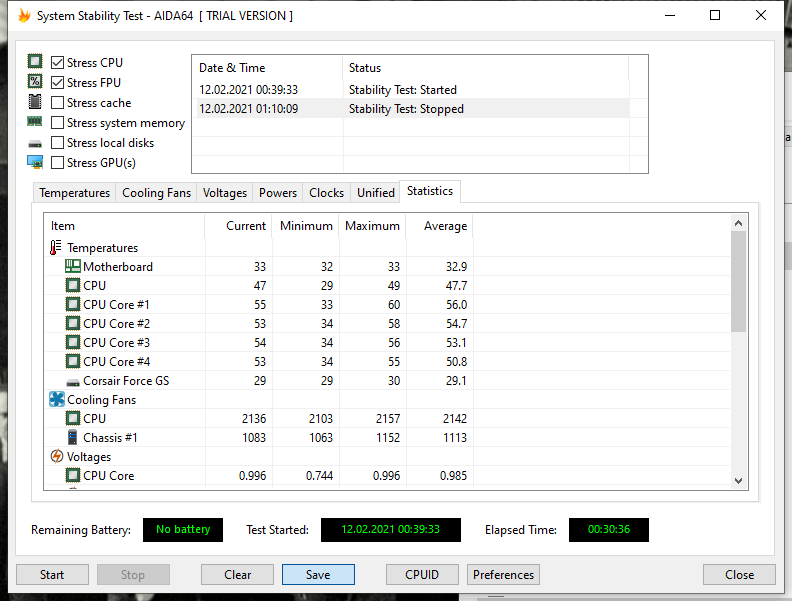The height and width of the screenshot is (601, 792).
Task: Click the drive icon of Corsair Force GS
Action: tap(73, 382)
